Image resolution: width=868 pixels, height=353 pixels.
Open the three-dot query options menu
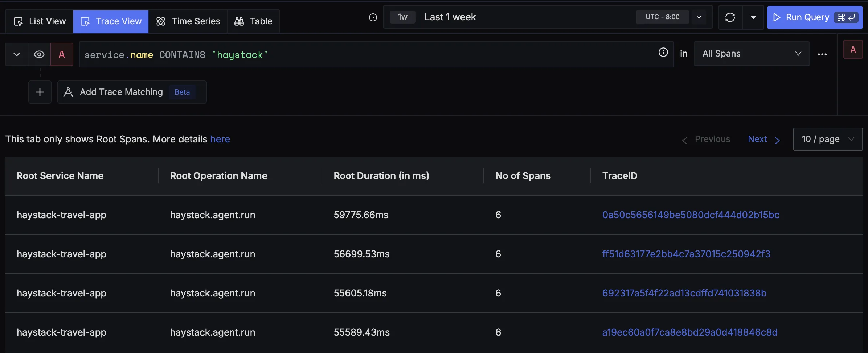coord(822,54)
